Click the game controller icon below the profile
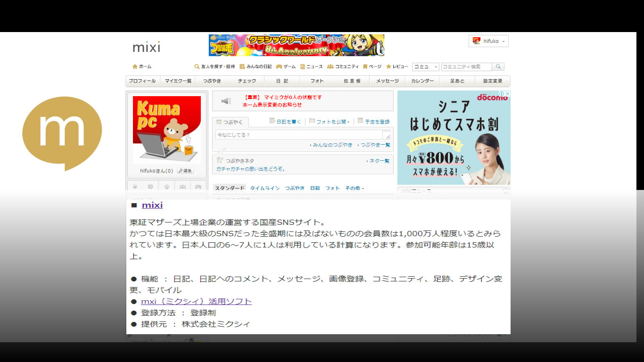 [198, 186]
